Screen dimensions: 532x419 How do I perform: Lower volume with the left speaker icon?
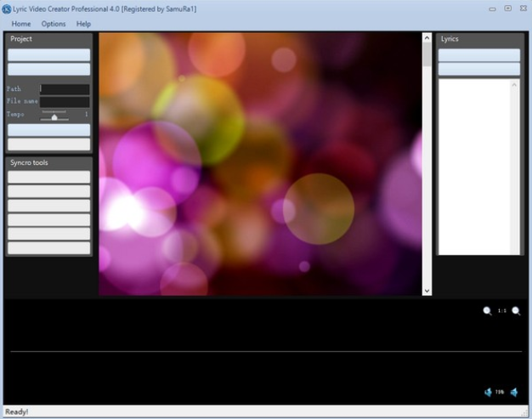coord(488,392)
